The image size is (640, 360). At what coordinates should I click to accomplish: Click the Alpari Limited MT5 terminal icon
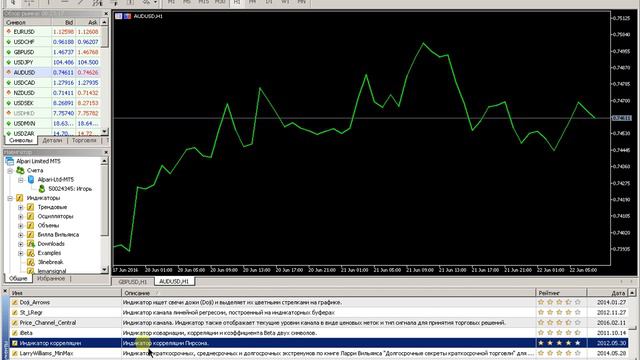[x=10, y=161]
